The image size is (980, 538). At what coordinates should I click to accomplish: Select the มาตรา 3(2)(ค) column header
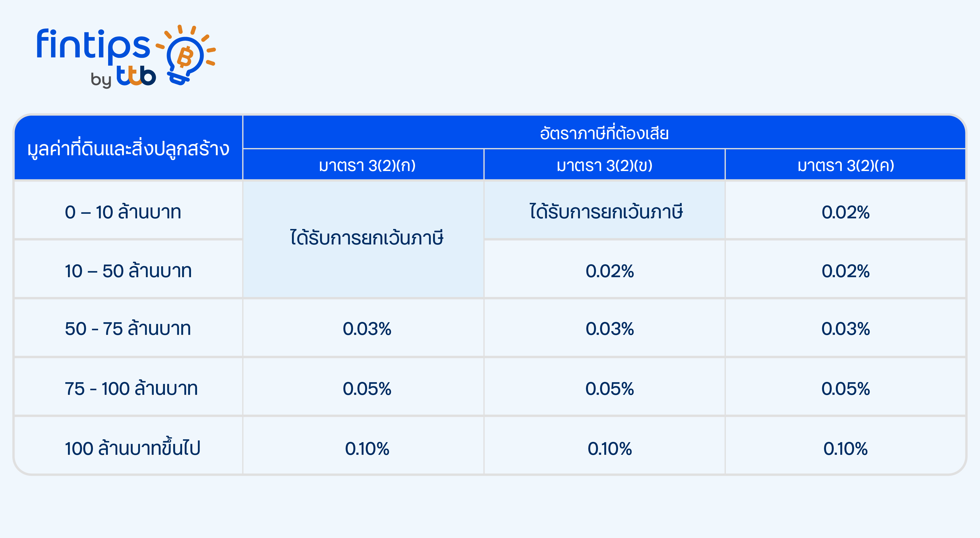point(845,164)
